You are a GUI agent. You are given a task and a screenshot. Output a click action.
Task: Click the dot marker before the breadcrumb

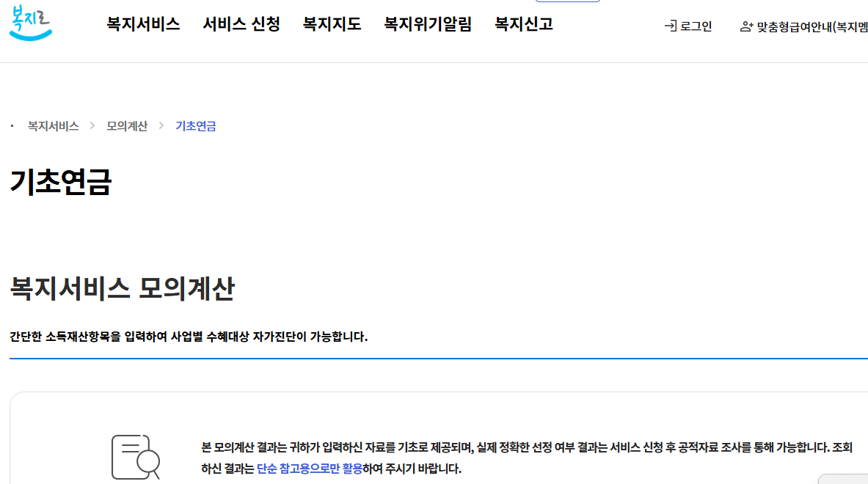click(x=11, y=125)
